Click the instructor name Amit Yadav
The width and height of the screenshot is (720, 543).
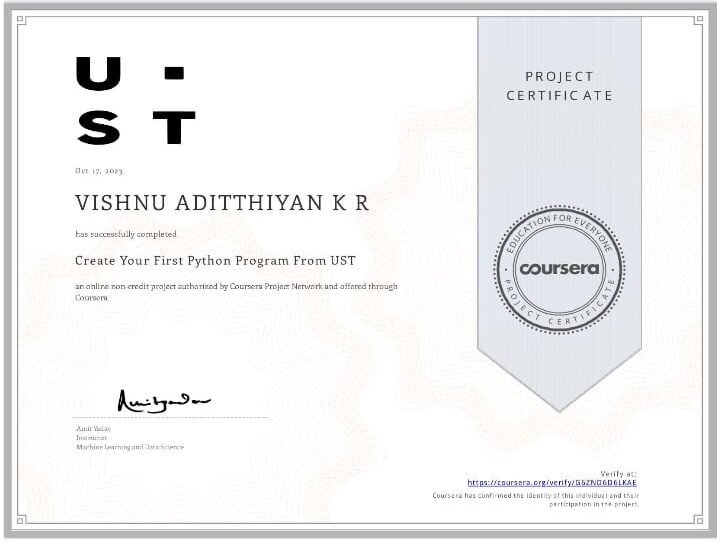coord(94,428)
